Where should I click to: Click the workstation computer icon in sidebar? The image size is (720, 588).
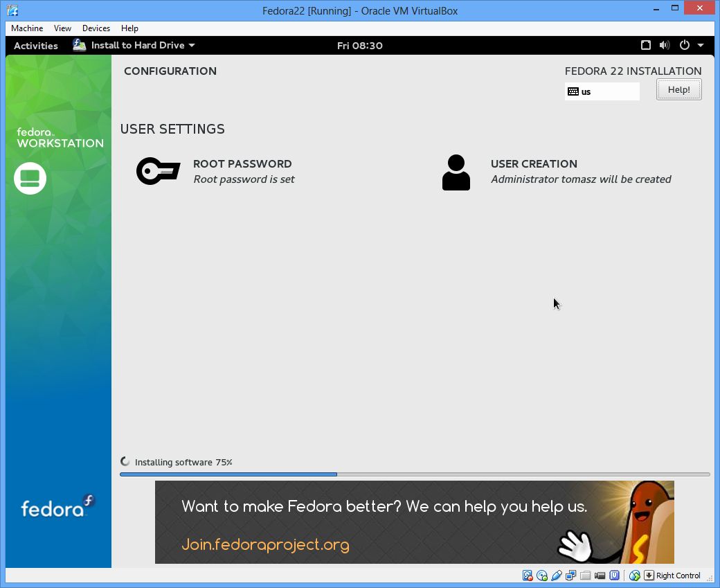[x=30, y=178]
